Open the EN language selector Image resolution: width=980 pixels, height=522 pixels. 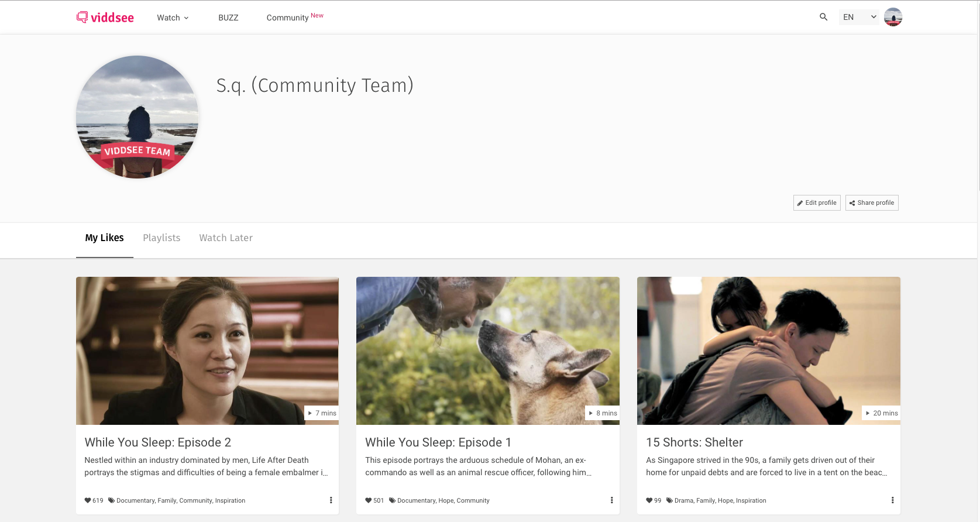[859, 17]
